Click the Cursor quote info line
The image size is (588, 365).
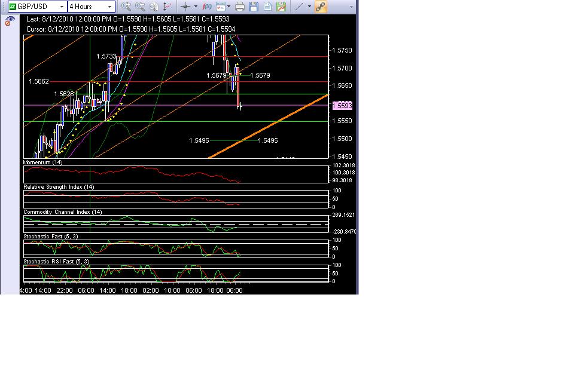pos(131,29)
